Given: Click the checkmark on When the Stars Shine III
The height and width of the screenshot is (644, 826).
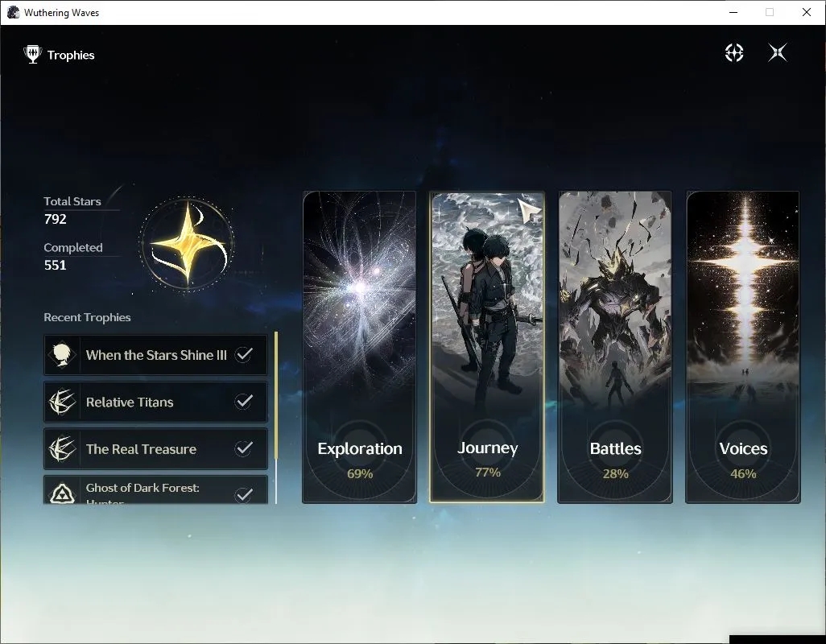Looking at the screenshot, I should coord(244,354).
